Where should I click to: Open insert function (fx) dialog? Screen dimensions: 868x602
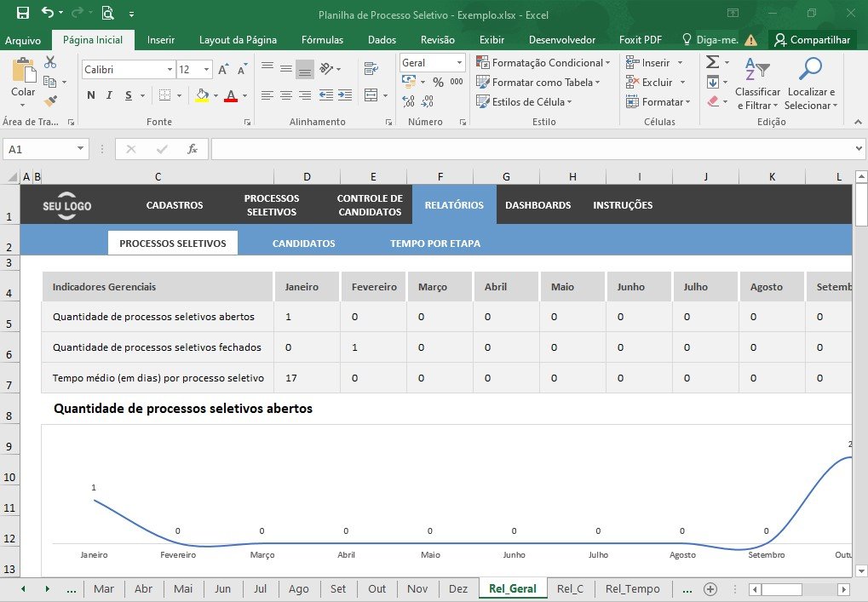tap(193, 149)
